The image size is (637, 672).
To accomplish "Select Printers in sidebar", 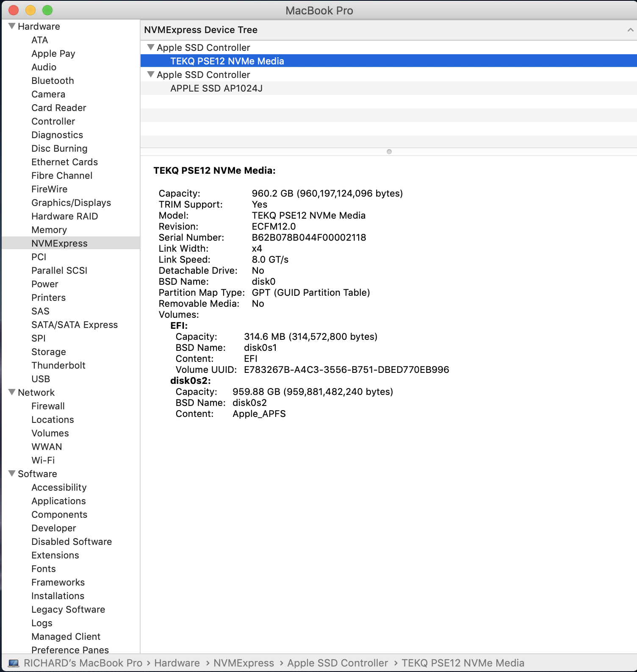I will (48, 297).
